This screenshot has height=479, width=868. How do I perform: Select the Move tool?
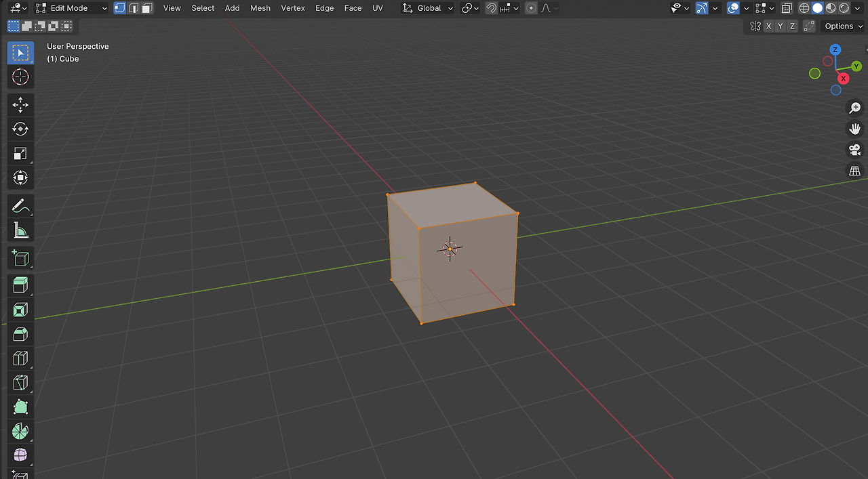[20, 104]
